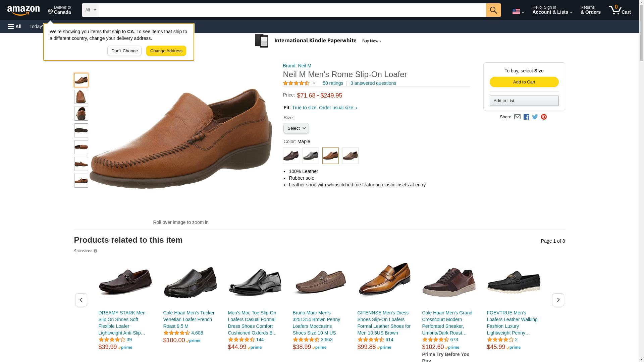Open the search category All dropdown
Image resolution: width=644 pixels, height=362 pixels.
pyautogui.click(x=91, y=10)
